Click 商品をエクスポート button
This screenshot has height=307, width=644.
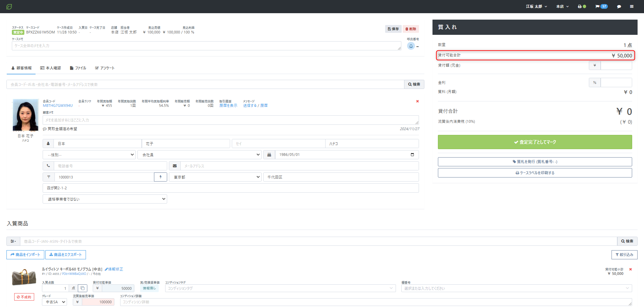click(66, 255)
